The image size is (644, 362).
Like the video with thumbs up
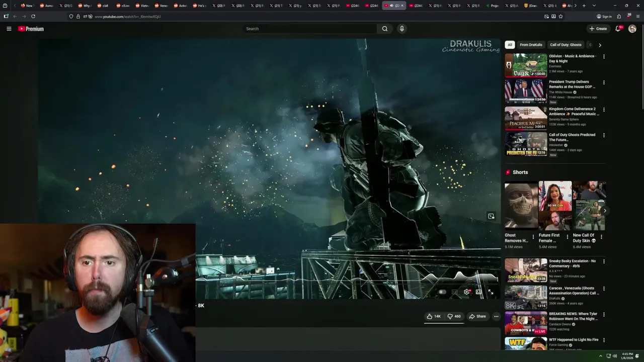click(434, 316)
